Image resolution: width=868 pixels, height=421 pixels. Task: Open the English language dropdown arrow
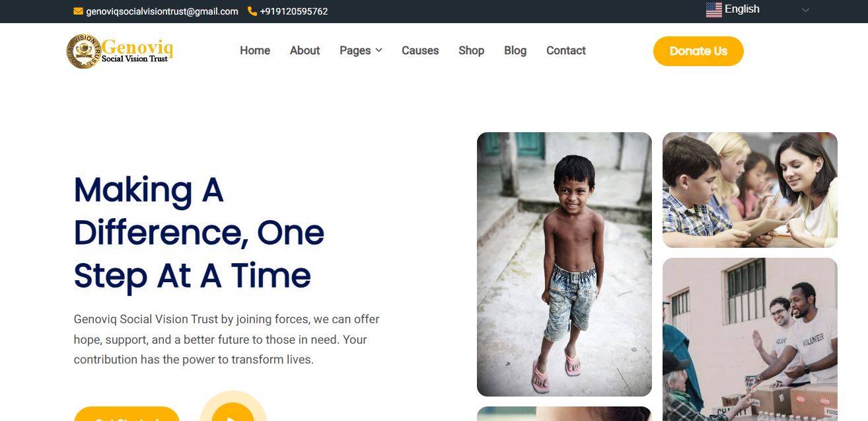[805, 10]
